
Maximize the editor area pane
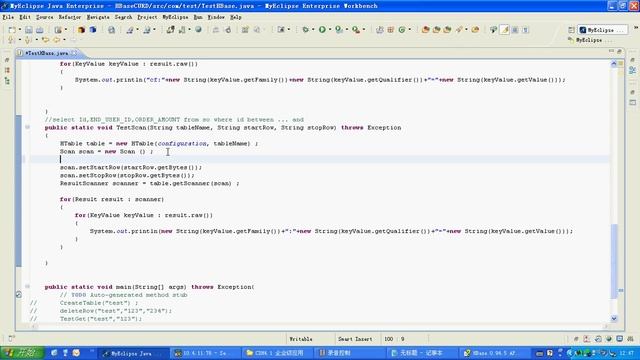[620, 51]
